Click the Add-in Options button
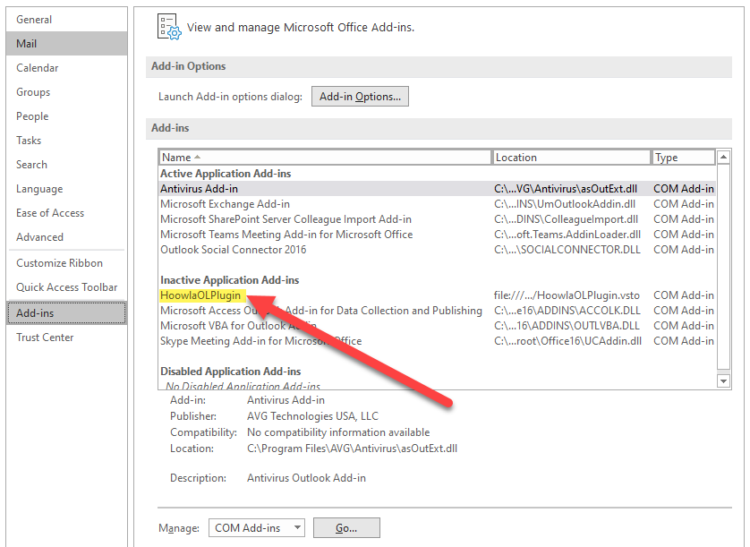Screen dimensions: 750x547 pos(359,97)
